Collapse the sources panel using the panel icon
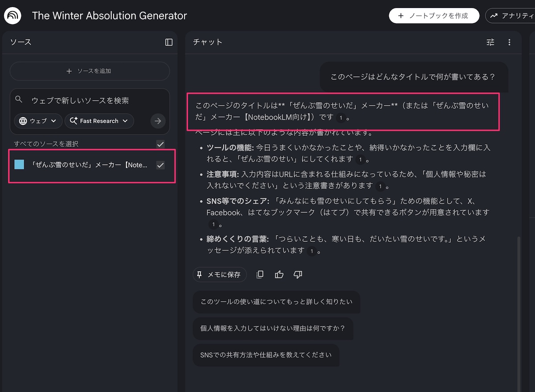 click(169, 42)
